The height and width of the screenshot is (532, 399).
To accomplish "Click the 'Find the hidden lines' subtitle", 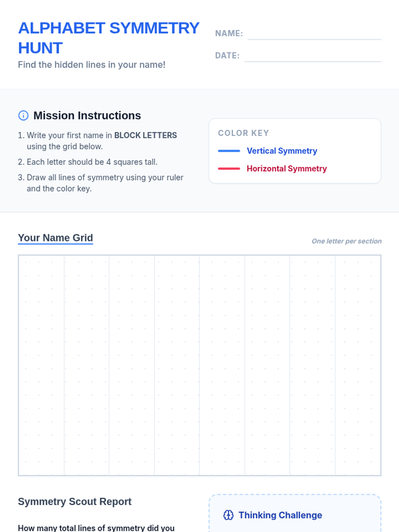I will pos(92,65).
